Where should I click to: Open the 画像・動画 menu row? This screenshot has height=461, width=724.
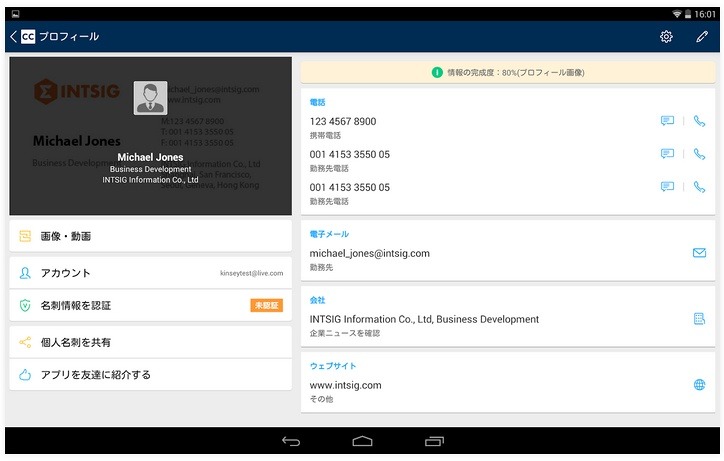pos(151,236)
